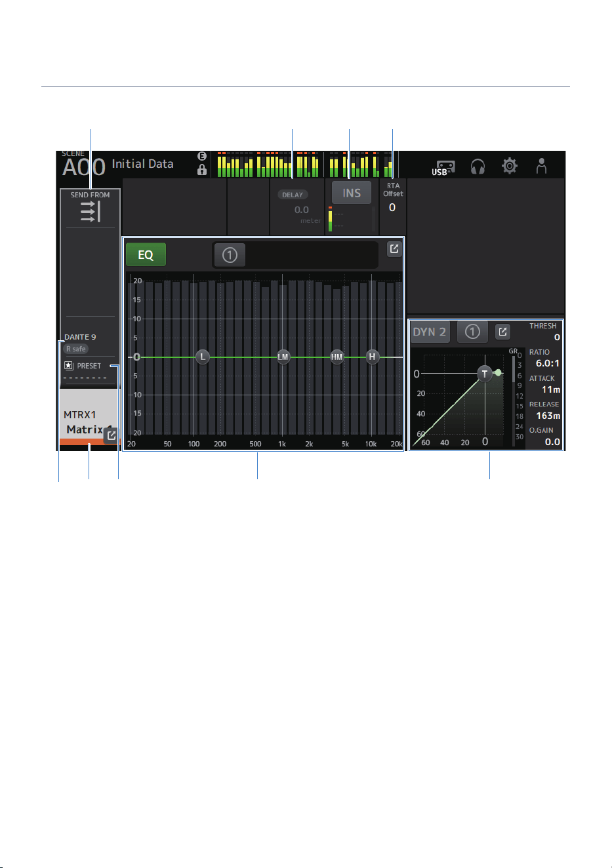Open the user login icon
612x868 pixels.
[x=541, y=166]
